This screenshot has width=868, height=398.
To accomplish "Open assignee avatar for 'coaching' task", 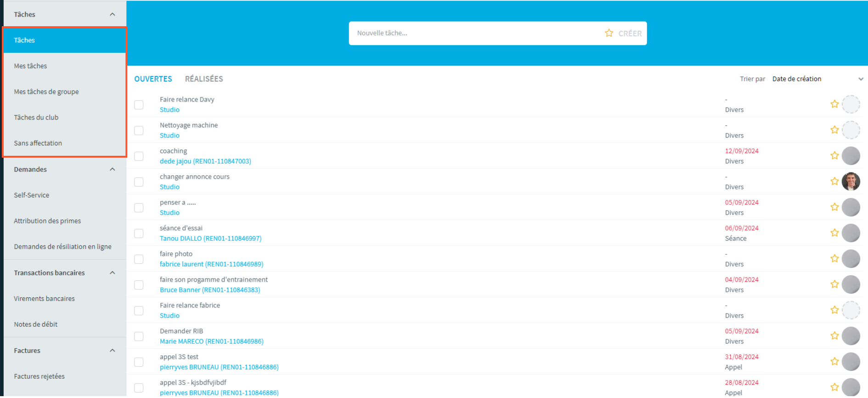I will coord(851,156).
